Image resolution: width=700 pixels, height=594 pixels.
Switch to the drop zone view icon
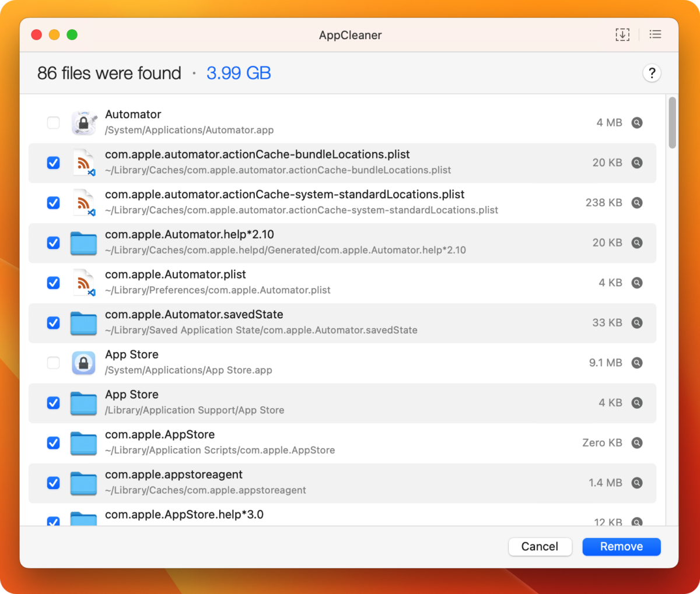point(622,35)
